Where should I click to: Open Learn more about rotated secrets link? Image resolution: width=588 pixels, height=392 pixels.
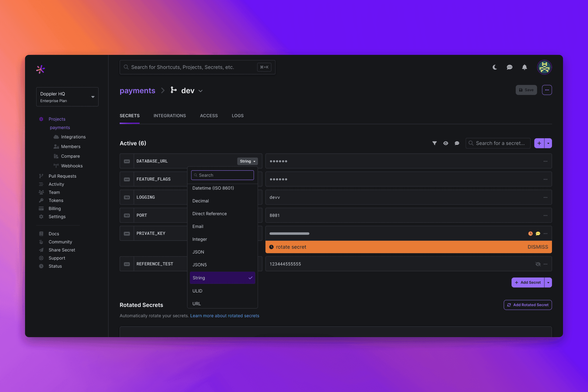point(224,316)
